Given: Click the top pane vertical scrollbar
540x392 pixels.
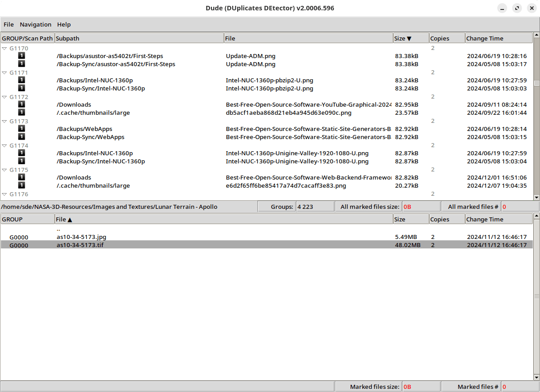Looking at the screenshot, I should (x=536, y=116).
